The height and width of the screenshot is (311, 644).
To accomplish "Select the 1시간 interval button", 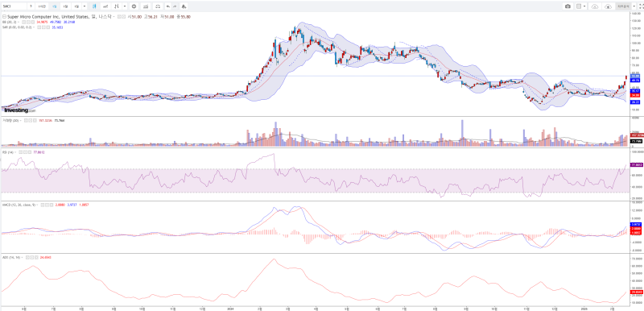I will click(42, 6).
